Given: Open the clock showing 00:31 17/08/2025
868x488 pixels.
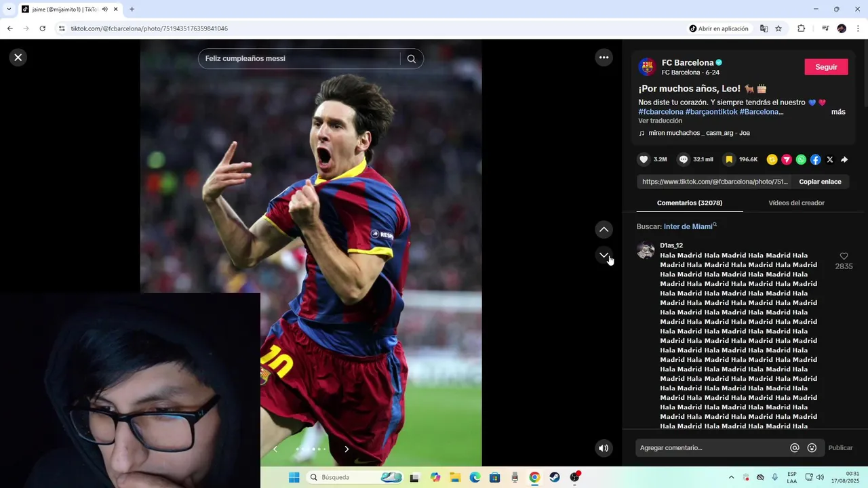Looking at the screenshot, I should [844, 477].
